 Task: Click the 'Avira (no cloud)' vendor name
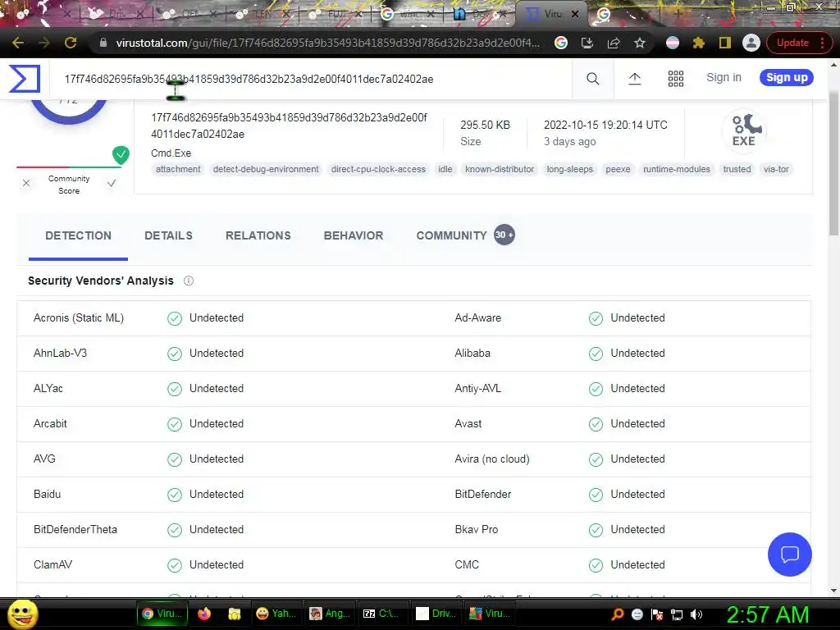[492, 459]
